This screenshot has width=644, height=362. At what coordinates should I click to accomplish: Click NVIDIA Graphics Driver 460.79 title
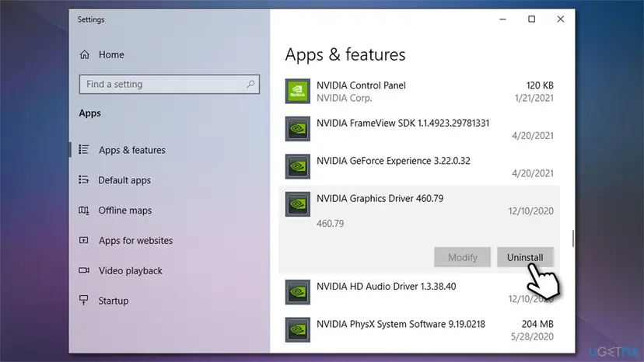coord(380,199)
